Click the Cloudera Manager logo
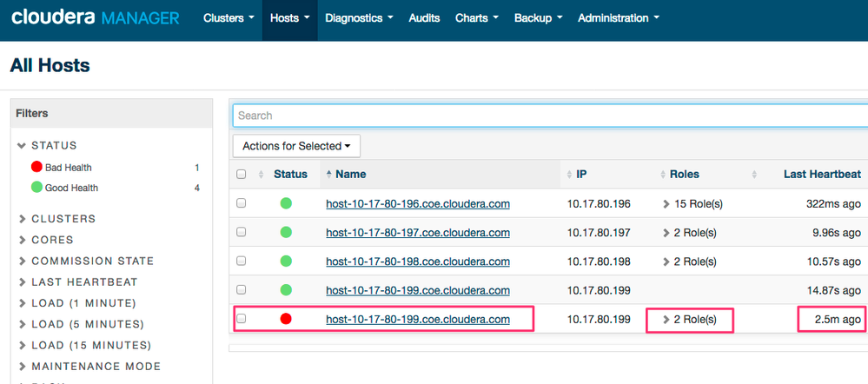 (95, 17)
